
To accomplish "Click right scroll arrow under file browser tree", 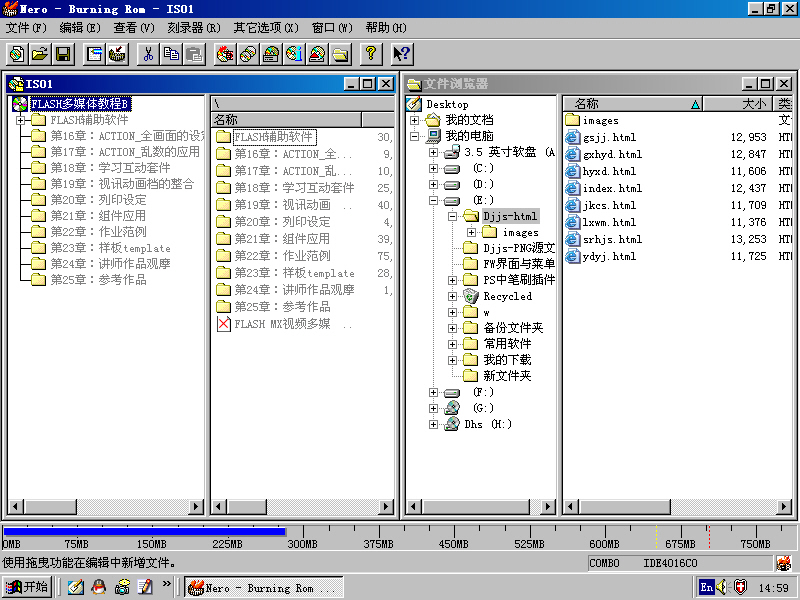I will click(547, 507).
